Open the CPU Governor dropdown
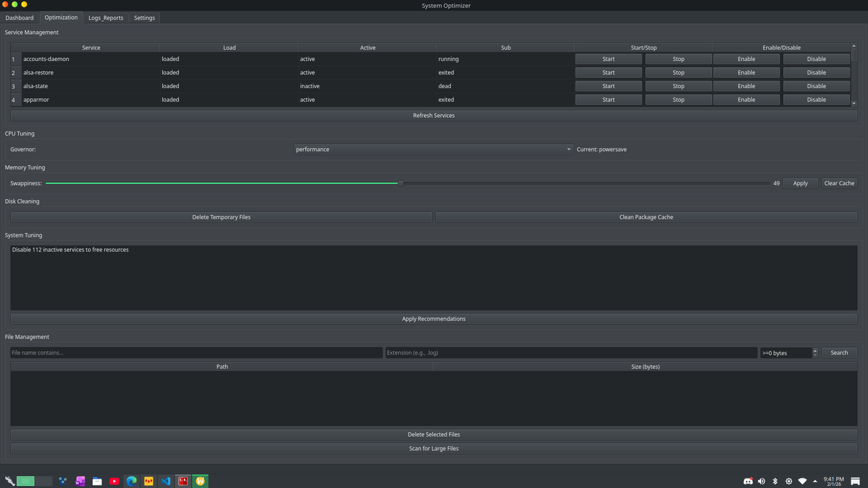The width and height of the screenshot is (868, 488). tap(434, 149)
